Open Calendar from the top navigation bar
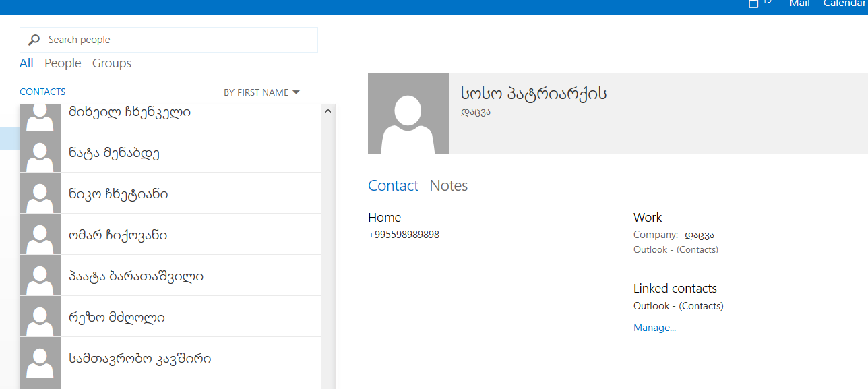This screenshot has width=868, height=389. [x=844, y=4]
